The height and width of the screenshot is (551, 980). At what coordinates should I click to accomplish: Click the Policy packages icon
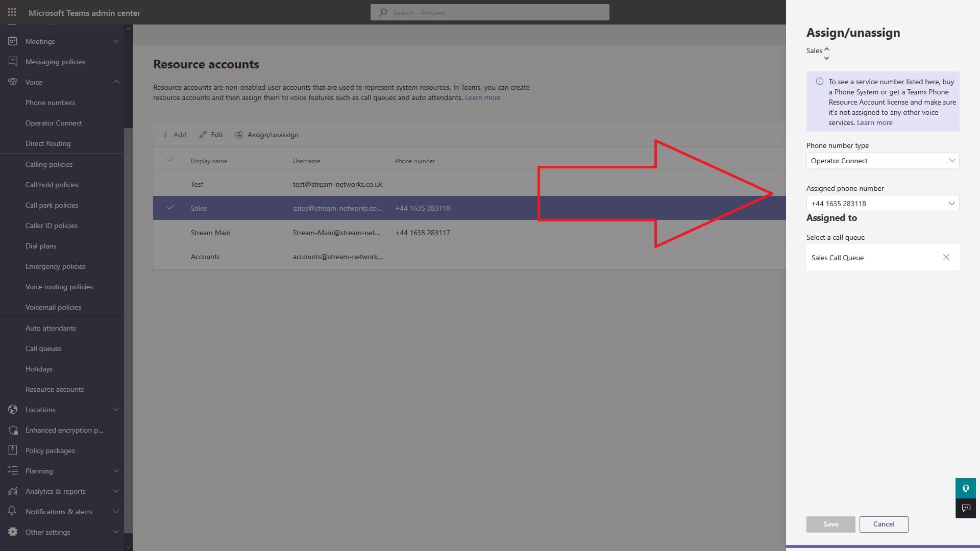[12, 450]
